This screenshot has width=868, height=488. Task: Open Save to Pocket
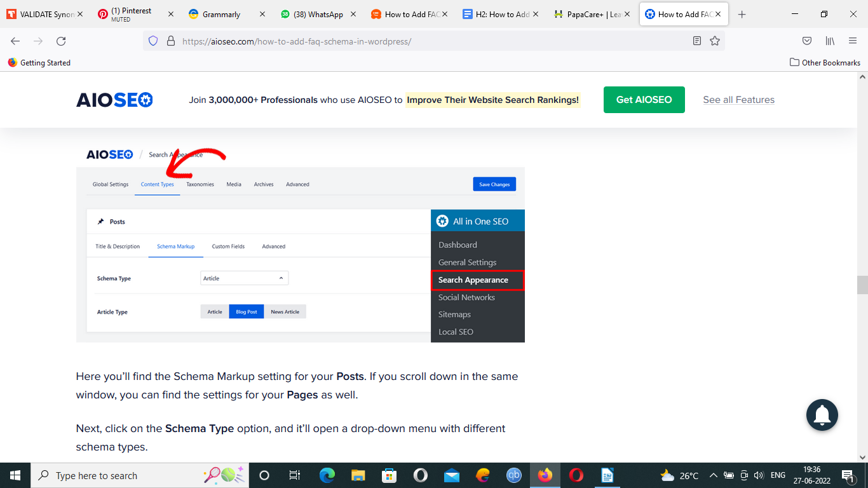tap(807, 41)
